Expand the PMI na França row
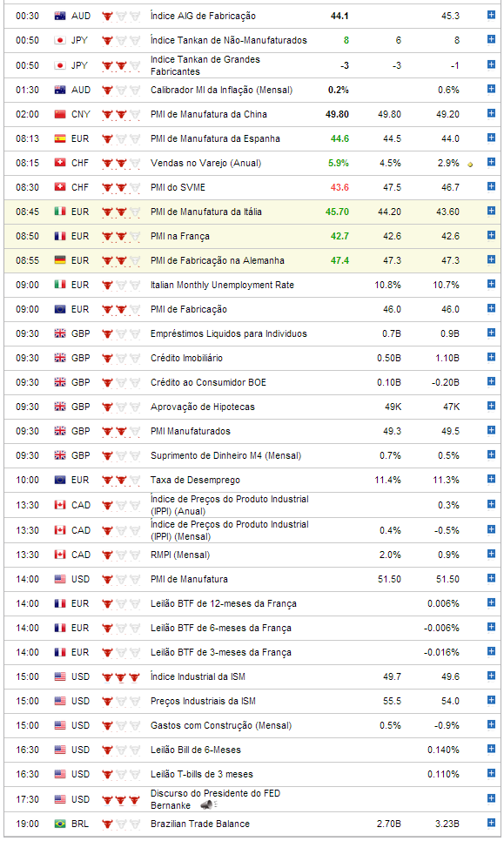The width and height of the screenshot is (504, 841). pyautogui.click(x=491, y=235)
